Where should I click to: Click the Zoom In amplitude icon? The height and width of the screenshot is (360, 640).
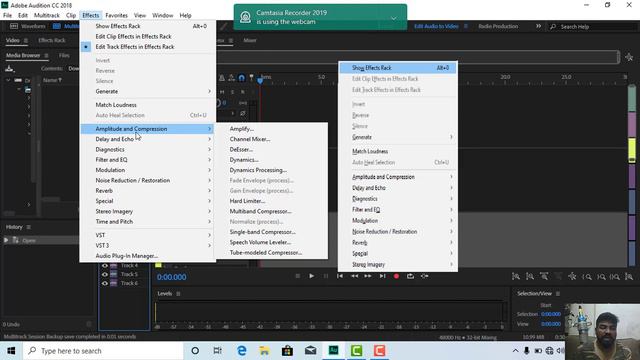coord(516,277)
